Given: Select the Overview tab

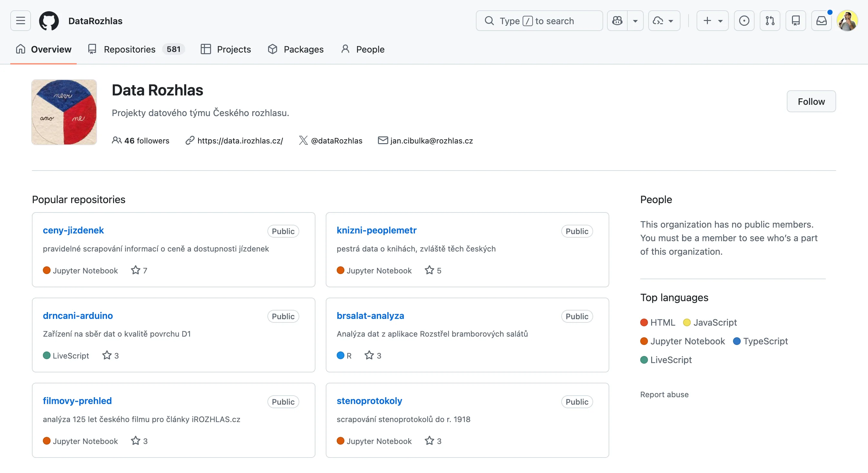Looking at the screenshot, I should coord(43,49).
